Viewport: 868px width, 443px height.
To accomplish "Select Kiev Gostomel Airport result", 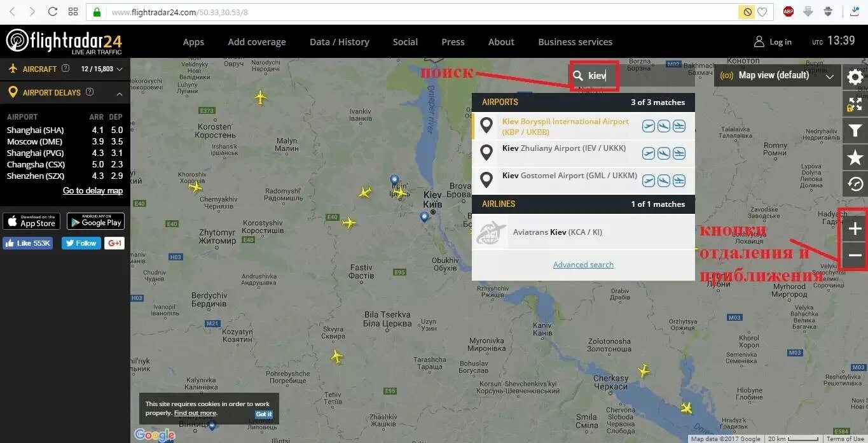I will 583,181.
